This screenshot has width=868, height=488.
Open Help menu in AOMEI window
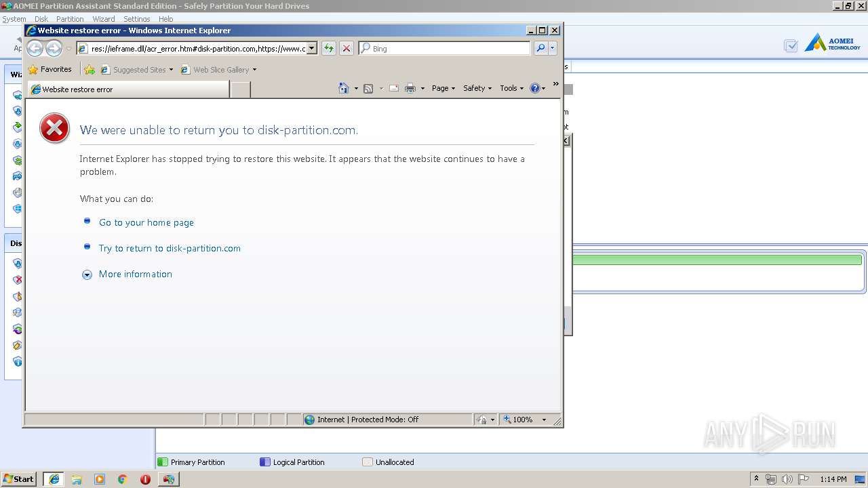[x=165, y=19]
